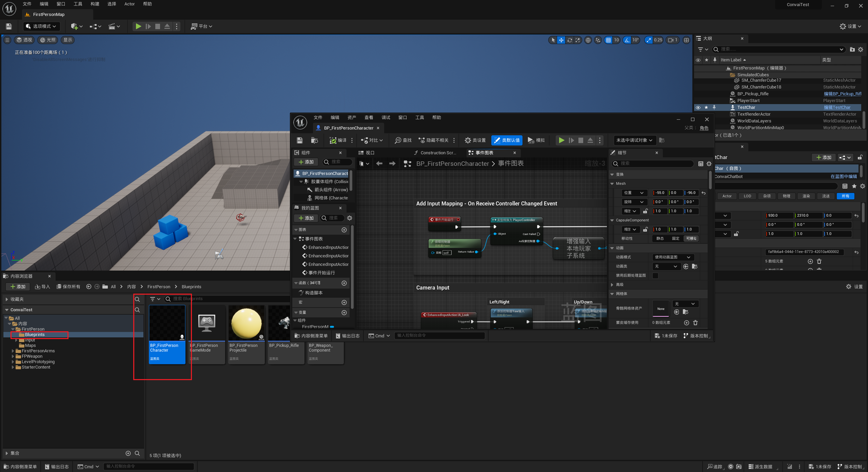Screen dimensions: 868x472
Task: Click 对比 diff dropdown in blueprint toolbar
Action: 372,140
